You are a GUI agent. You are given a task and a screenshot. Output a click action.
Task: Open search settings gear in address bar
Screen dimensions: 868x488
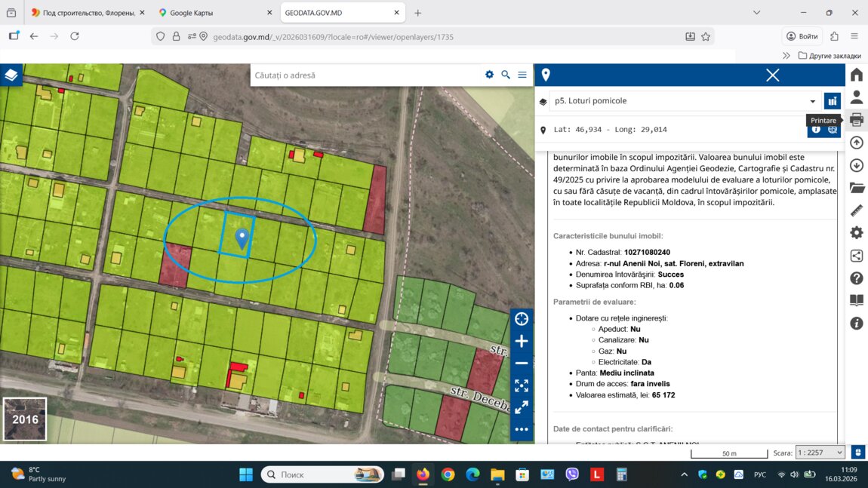(489, 75)
